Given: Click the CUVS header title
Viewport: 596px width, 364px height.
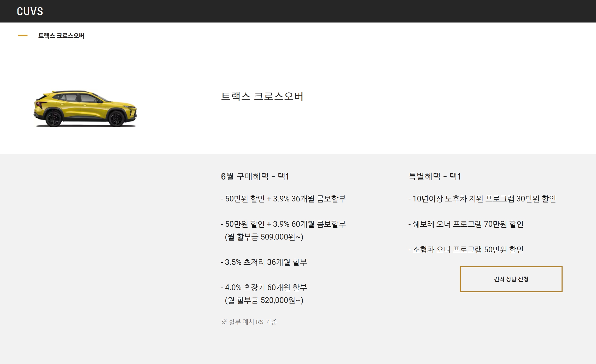Looking at the screenshot, I should point(30,11).
